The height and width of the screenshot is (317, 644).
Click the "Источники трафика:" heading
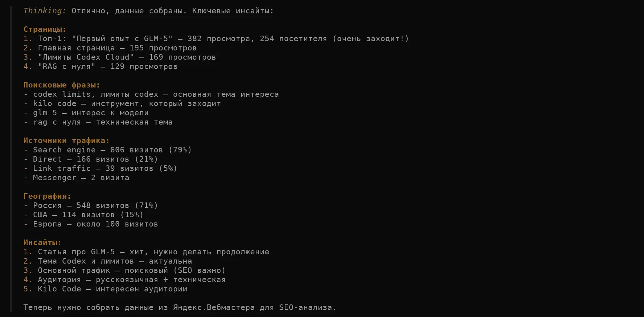pyautogui.click(x=66, y=141)
